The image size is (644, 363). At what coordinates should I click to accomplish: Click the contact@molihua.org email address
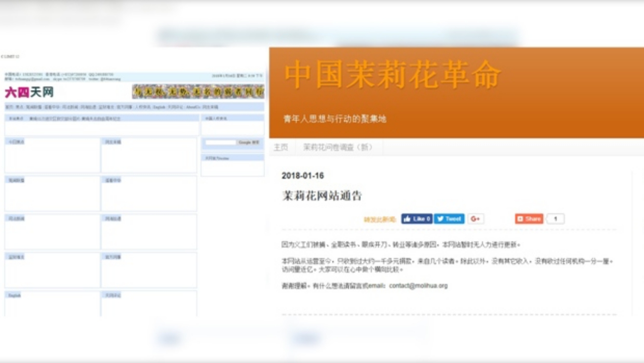coord(418,286)
